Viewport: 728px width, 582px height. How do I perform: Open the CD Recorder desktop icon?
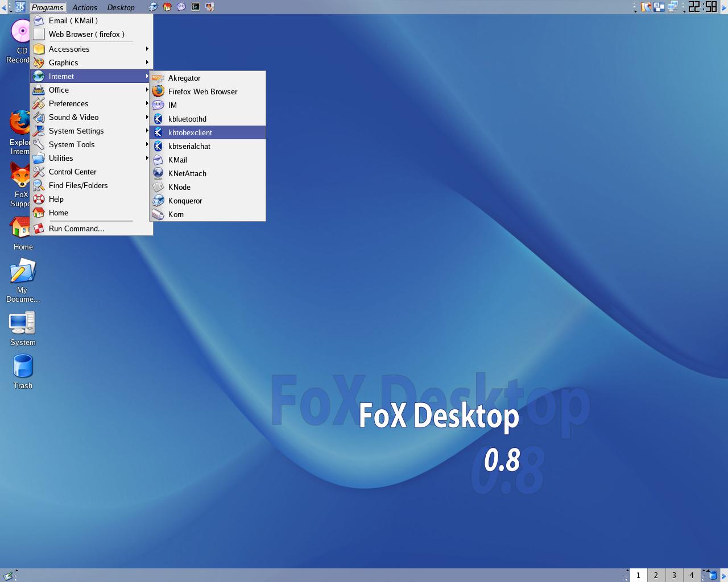click(x=20, y=41)
